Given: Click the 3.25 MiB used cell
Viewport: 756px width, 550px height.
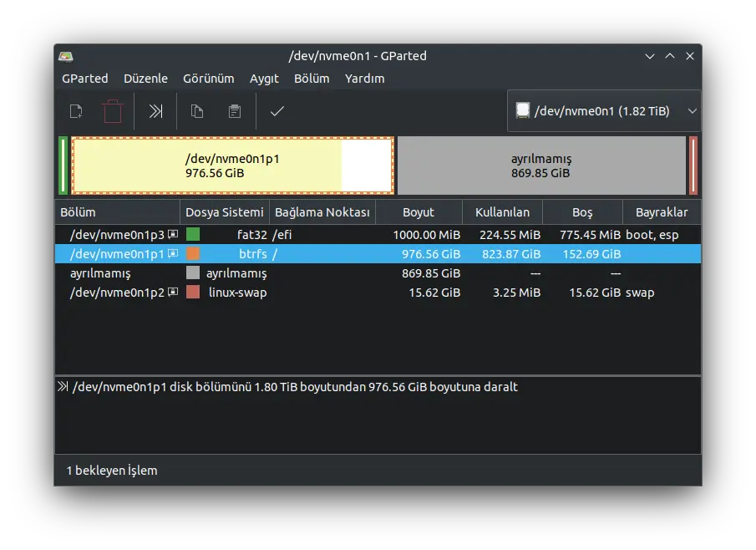Looking at the screenshot, I should (x=516, y=293).
